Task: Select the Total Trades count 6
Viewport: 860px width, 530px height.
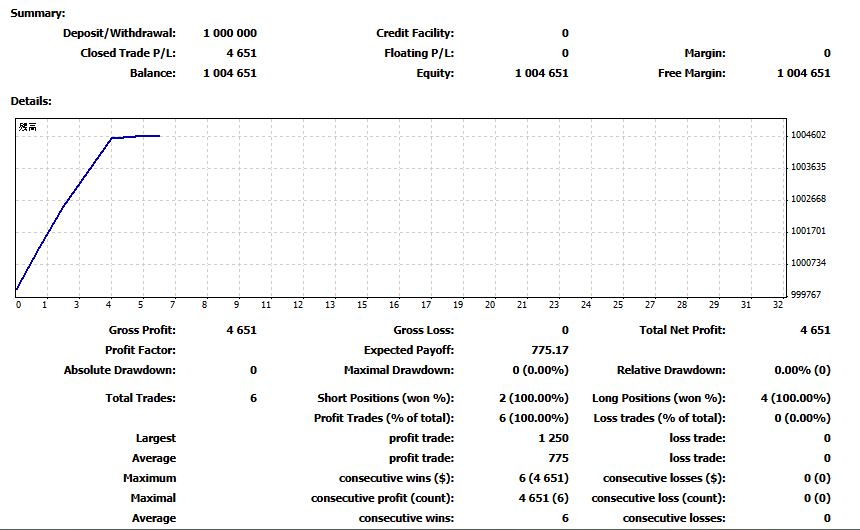Action: point(253,398)
